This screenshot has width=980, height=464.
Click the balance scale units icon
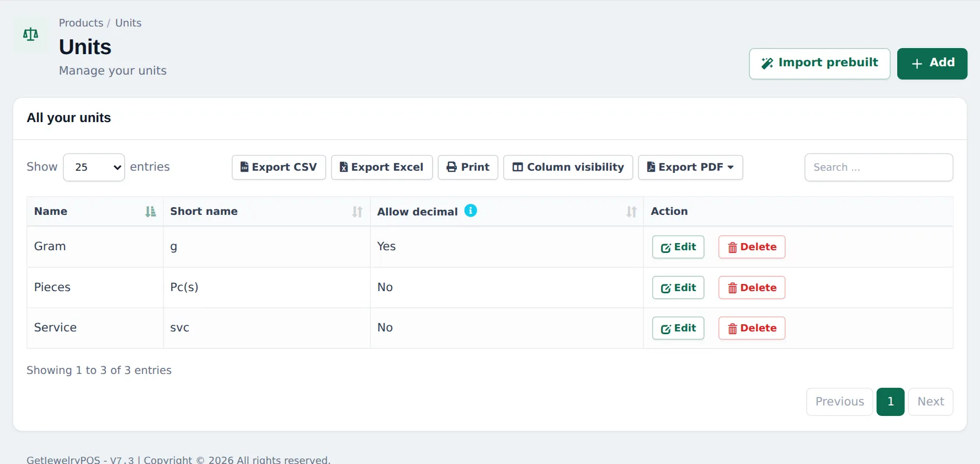(31, 35)
